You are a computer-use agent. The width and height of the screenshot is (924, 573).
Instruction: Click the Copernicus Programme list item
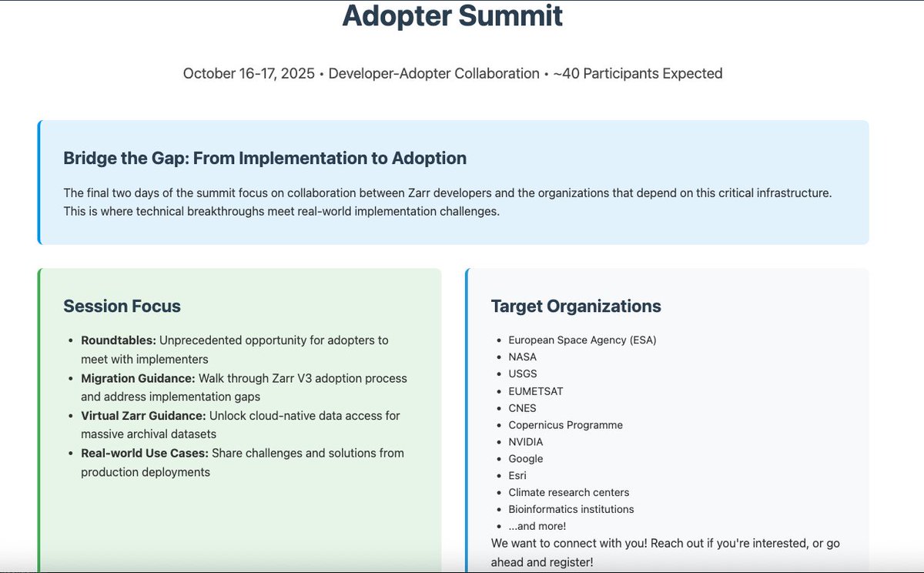tap(565, 425)
